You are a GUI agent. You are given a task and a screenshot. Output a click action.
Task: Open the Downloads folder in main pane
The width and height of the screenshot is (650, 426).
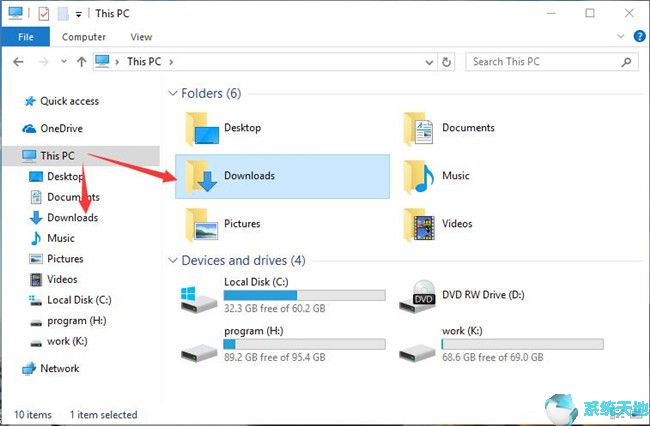click(282, 176)
